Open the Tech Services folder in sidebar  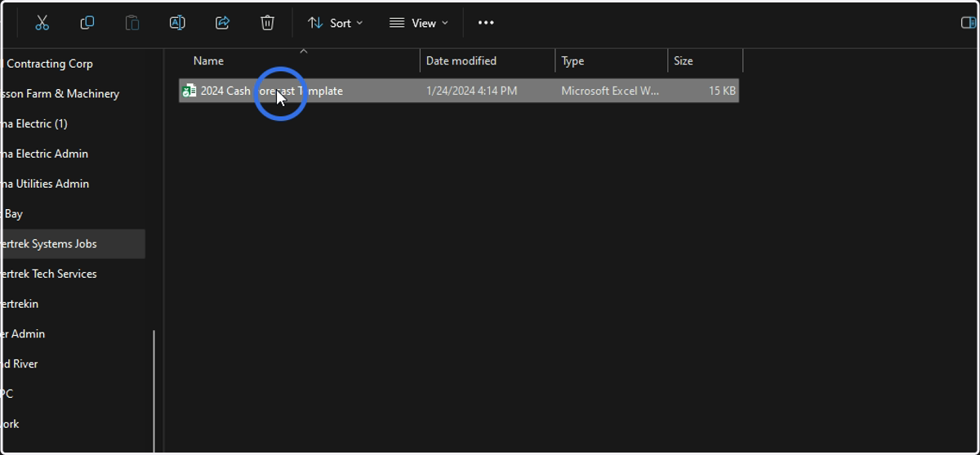click(73, 274)
